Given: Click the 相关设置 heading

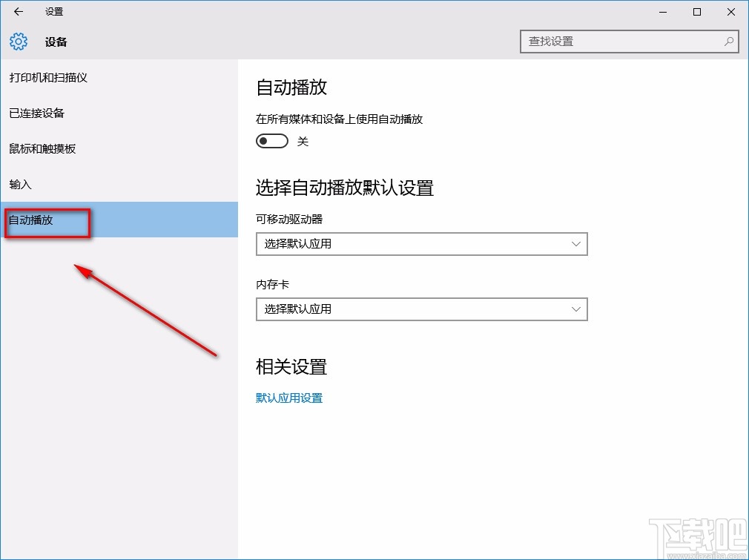Looking at the screenshot, I should 290,366.
